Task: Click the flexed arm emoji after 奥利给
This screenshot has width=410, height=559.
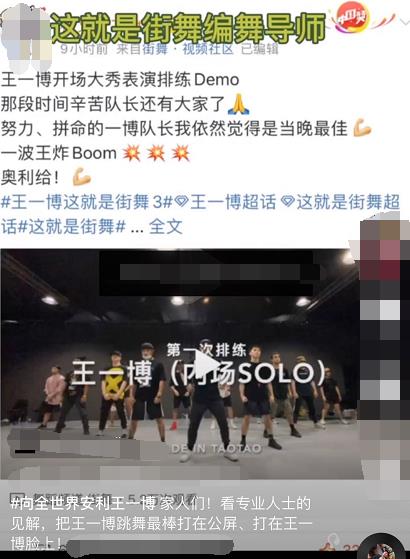Action: point(82,177)
